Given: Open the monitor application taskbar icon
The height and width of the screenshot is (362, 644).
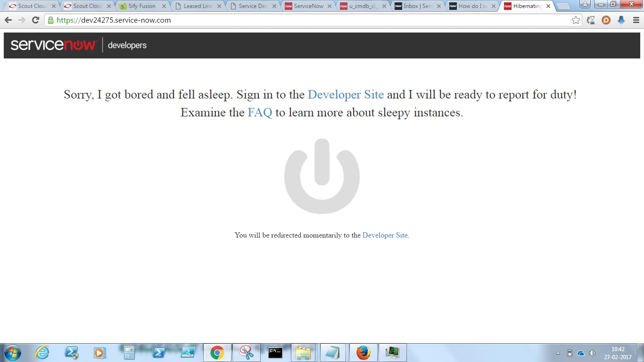Looking at the screenshot, I should 392,353.
